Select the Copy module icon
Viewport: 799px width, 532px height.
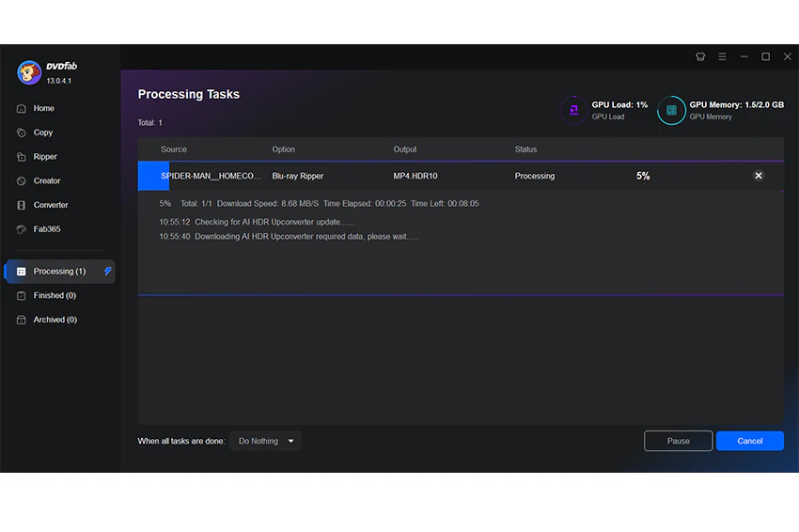22,133
